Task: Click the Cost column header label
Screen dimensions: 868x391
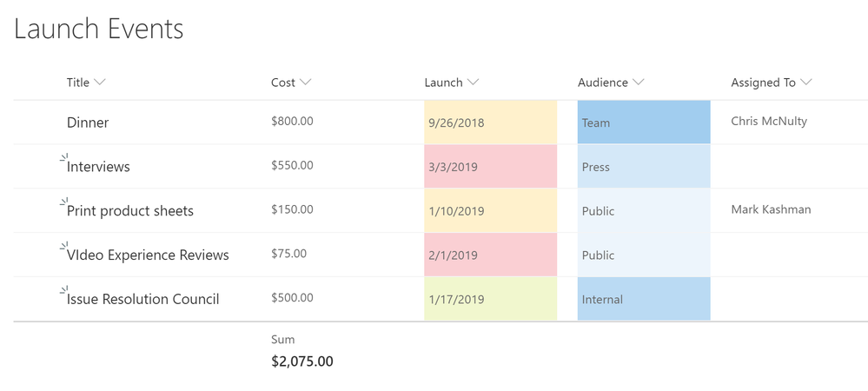Action: (x=283, y=83)
